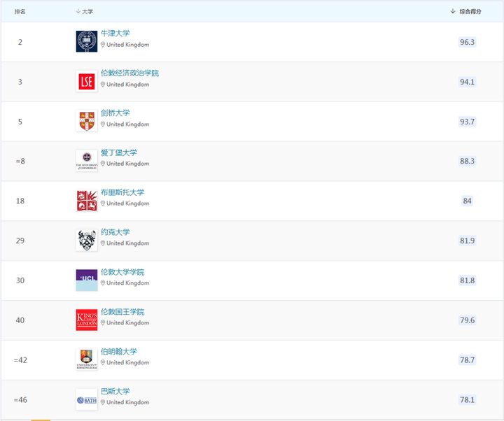Click location pin icon under 巴斯大学
Image resolution: width=504 pixels, height=421 pixels.
103,403
